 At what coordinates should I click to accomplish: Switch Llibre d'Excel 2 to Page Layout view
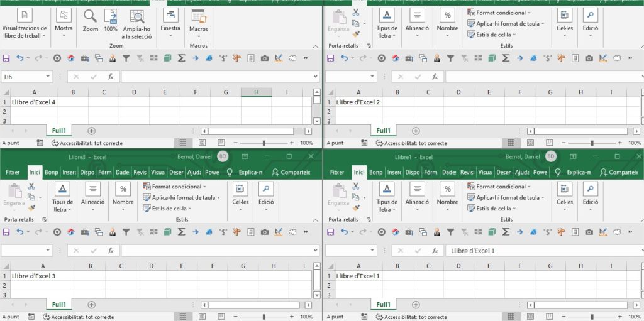coord(530,143)
